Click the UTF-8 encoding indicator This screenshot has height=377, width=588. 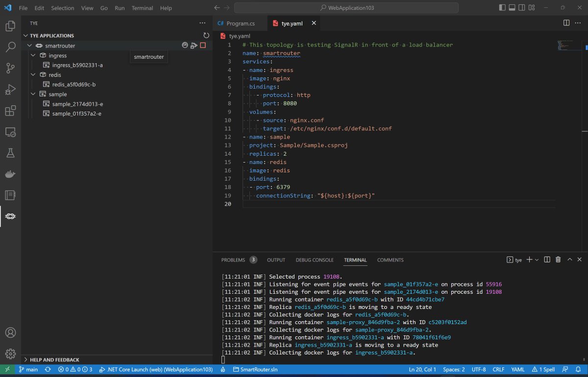pyautogui.click(x=479, y=370)
